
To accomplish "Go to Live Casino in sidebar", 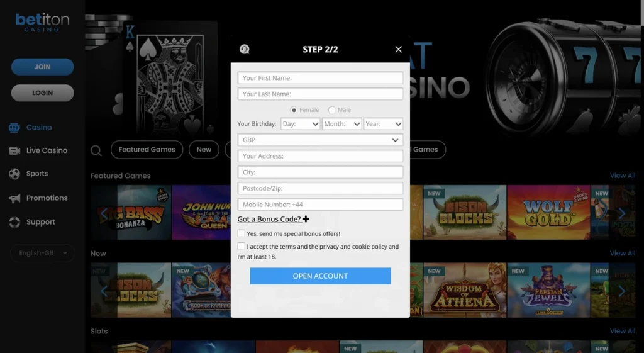I will click(x=47, y=151).
